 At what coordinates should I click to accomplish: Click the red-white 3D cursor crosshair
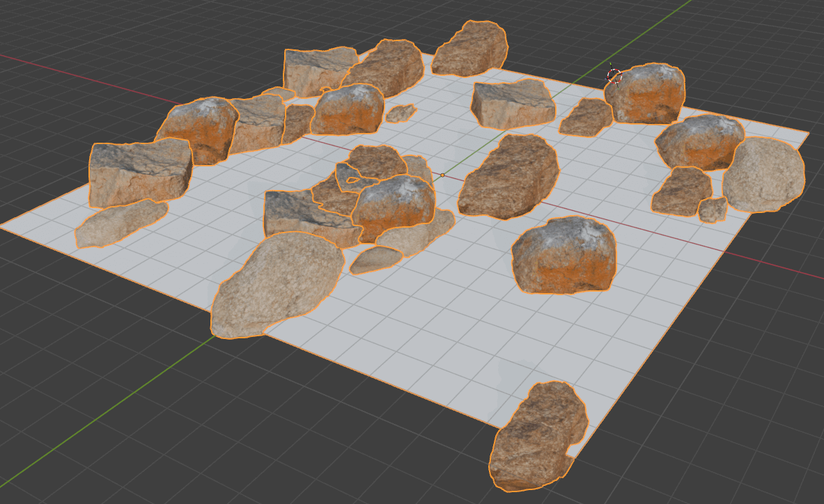[614, 76]
